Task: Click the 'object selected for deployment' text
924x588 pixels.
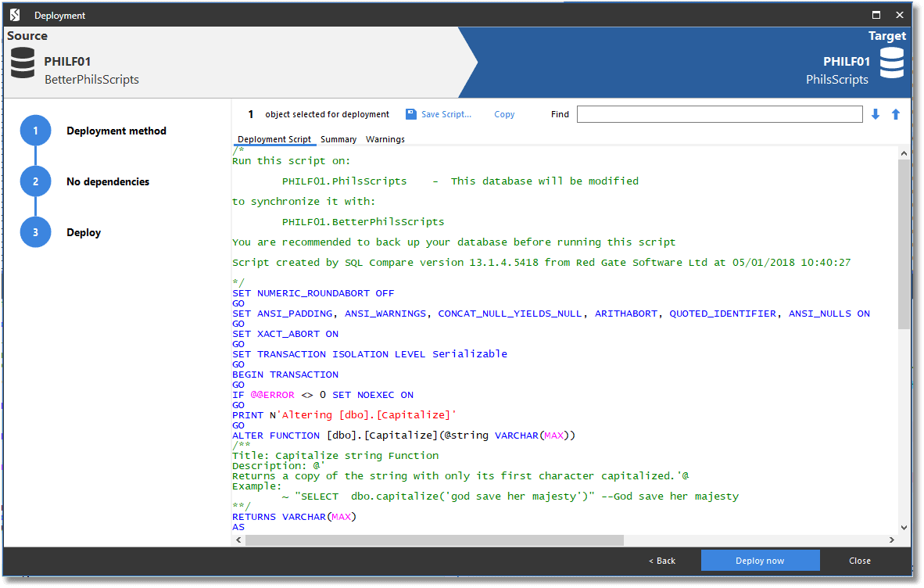Action: [327, 114]
